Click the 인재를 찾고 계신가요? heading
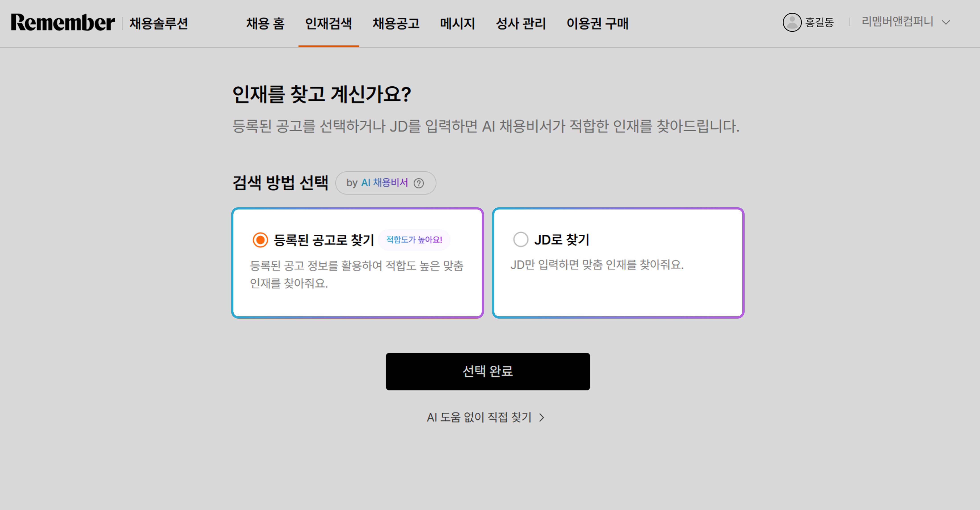The image size is (980, 510). coord(321,94)
